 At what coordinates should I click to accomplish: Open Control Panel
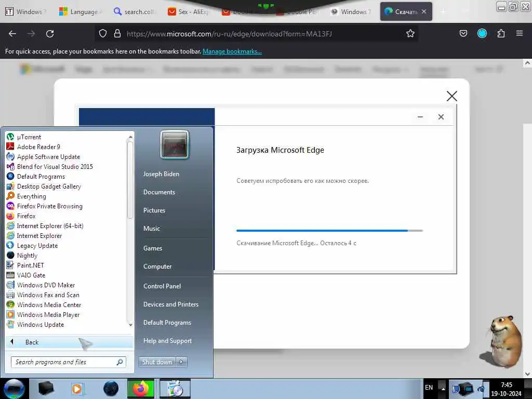click(162, 286)
